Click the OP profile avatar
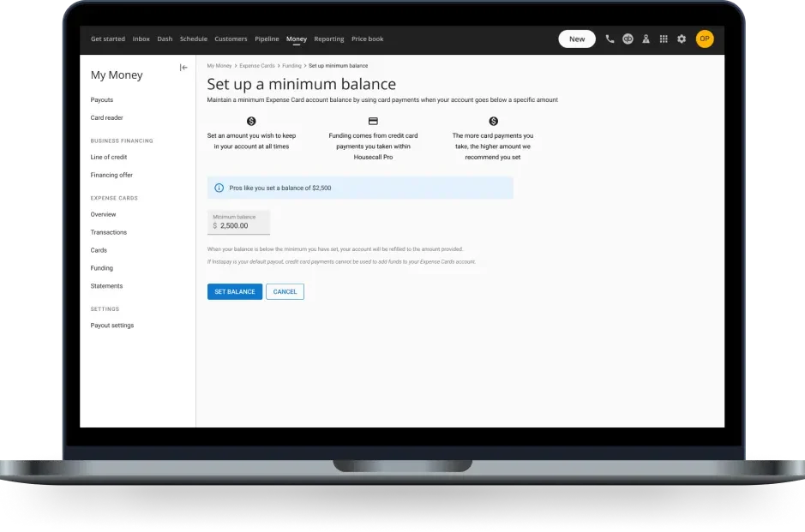Image resolution: width=805 pixels, height=532 pixels. (x=704, y=39)
